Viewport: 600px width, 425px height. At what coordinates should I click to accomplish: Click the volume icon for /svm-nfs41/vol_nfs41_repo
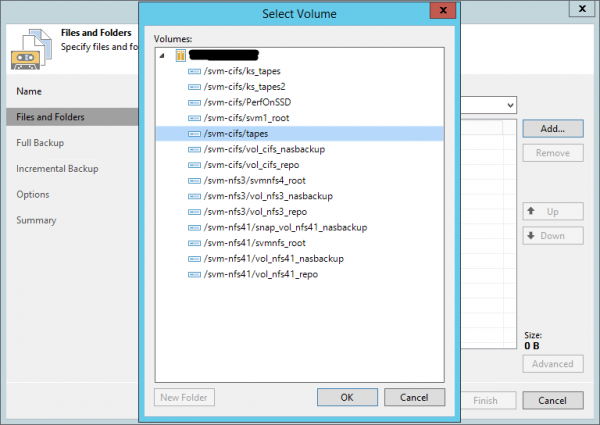click(194, 273)
